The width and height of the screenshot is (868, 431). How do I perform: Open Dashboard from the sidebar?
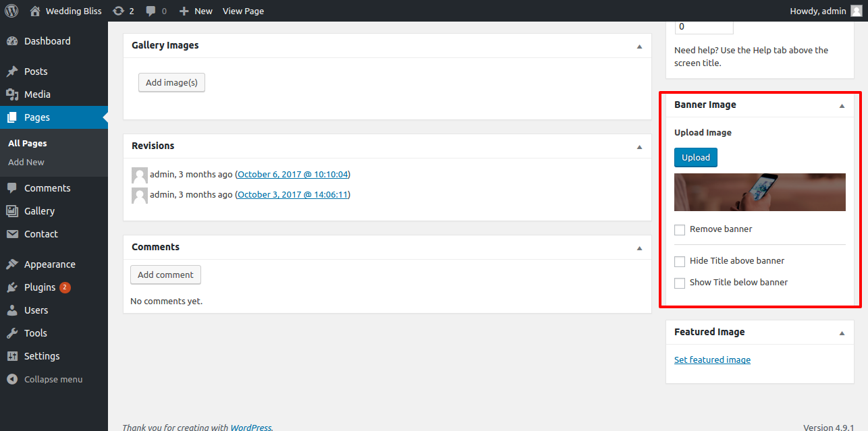coord(47,41)
